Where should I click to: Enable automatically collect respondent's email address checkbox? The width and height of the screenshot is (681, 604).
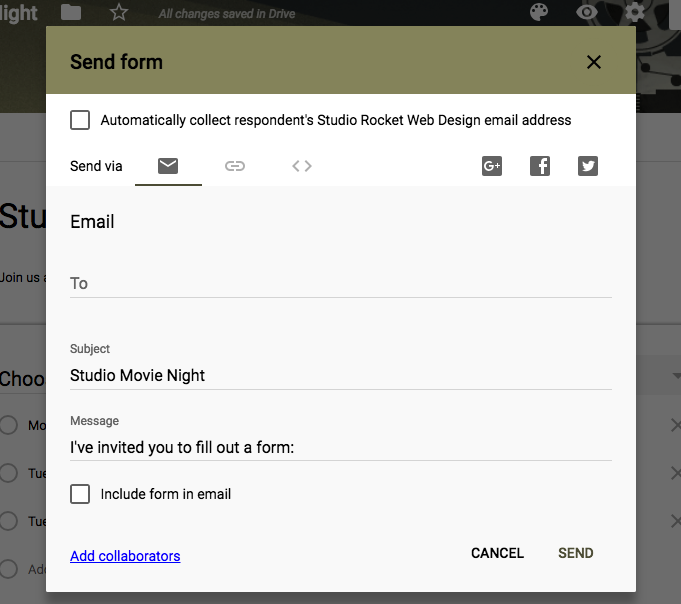[x=80, y=120]
